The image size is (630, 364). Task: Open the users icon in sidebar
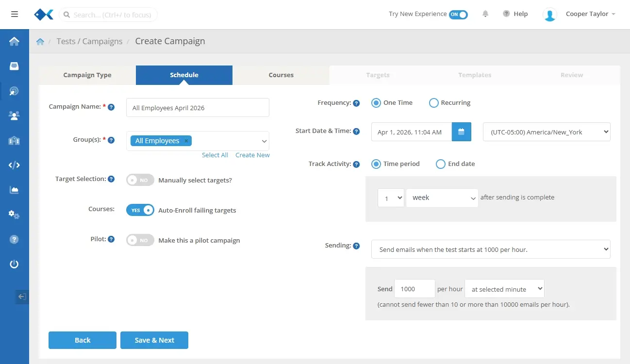tap(14, 116)
